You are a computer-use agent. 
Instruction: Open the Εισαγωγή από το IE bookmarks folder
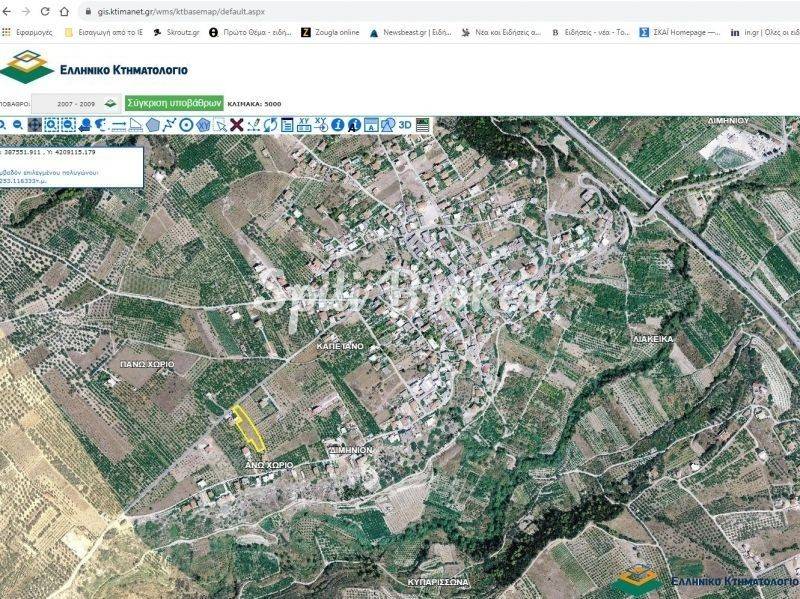click(x=104, y=32)
